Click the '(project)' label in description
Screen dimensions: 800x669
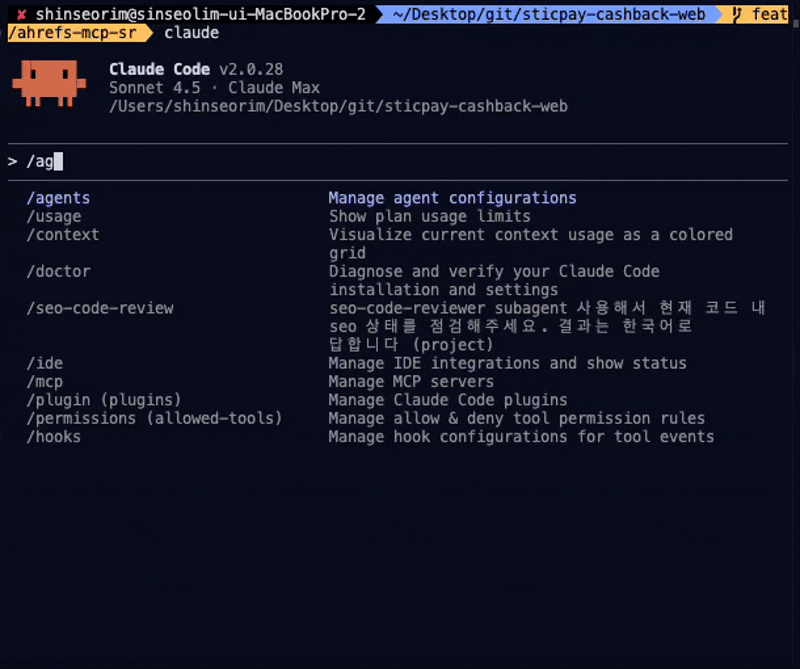pos(453,345)
